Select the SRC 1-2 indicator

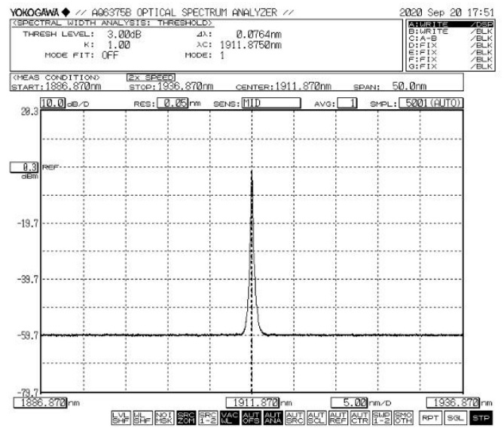tap(208, 417)
